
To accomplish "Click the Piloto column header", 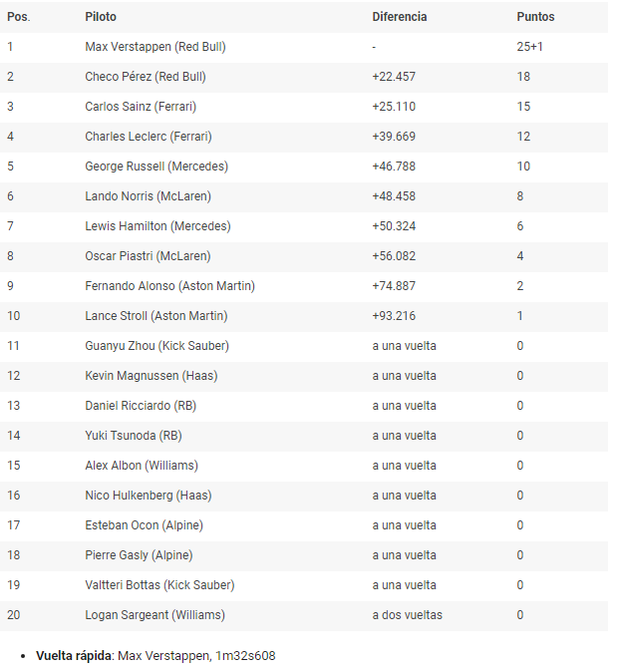I will point(101,17).
